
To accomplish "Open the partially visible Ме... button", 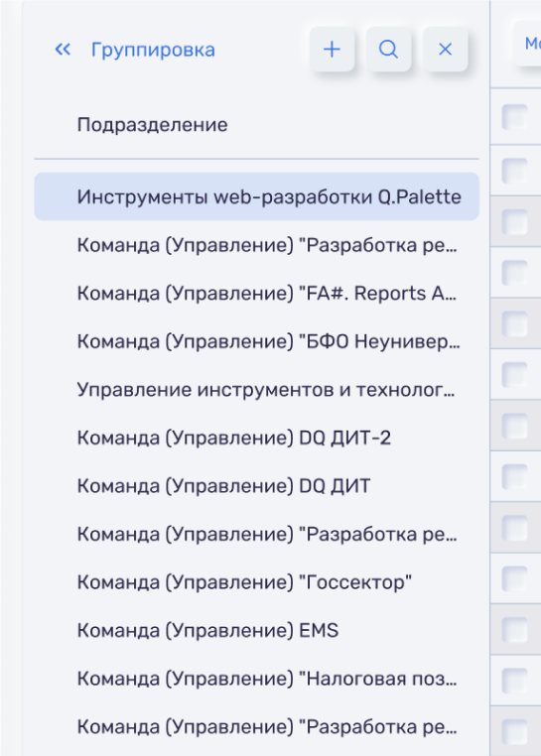I will (528, 44).
